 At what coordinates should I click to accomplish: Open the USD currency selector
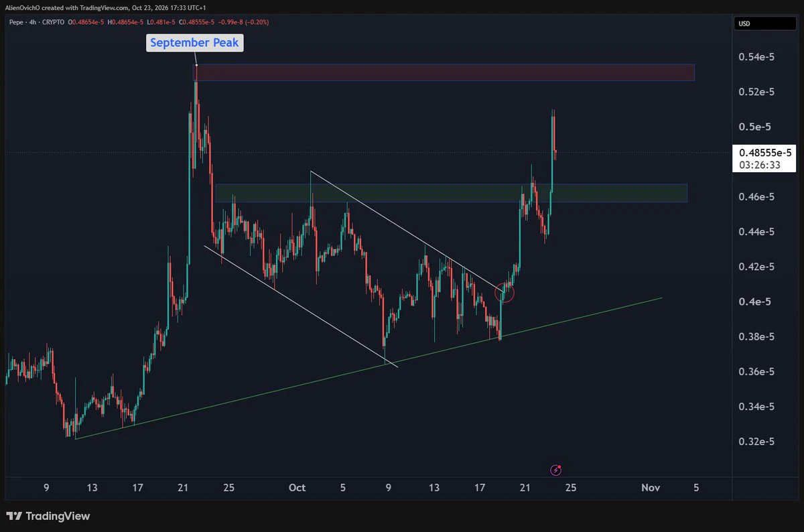point(765,23)
